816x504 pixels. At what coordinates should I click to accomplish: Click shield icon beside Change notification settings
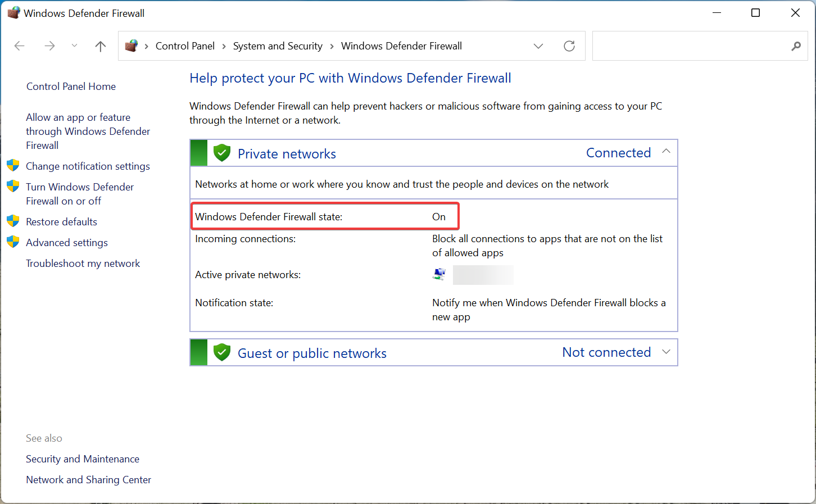tap(13, 165)
